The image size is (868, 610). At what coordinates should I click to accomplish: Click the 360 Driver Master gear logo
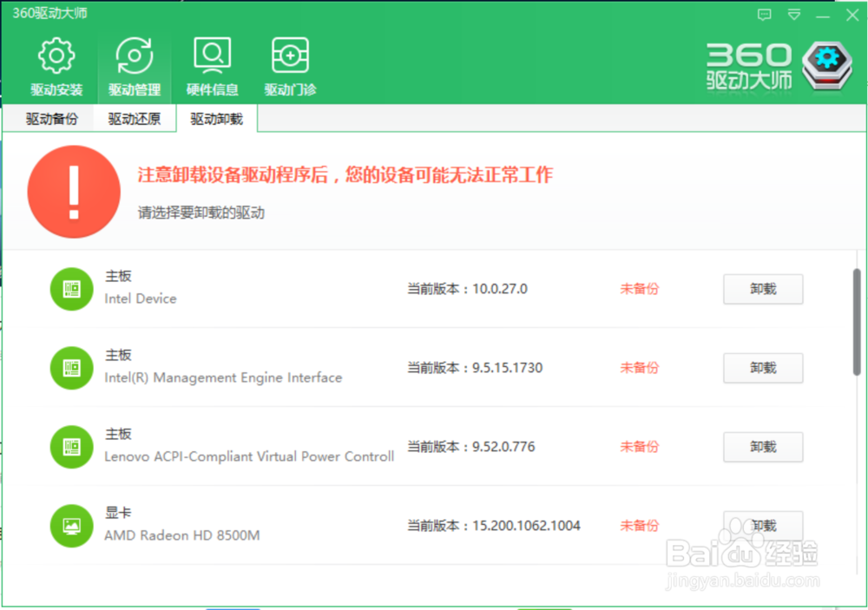coord(825,64)
